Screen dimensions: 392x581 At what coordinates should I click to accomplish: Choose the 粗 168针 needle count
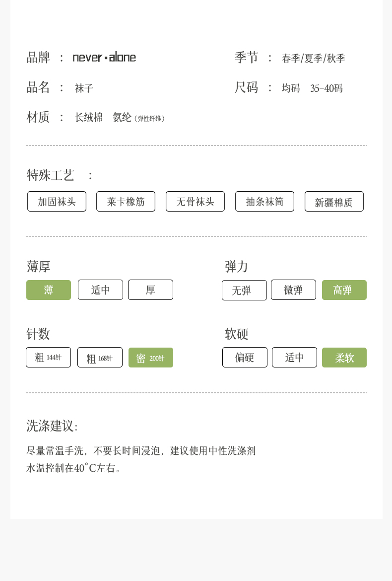pos(100,358)
